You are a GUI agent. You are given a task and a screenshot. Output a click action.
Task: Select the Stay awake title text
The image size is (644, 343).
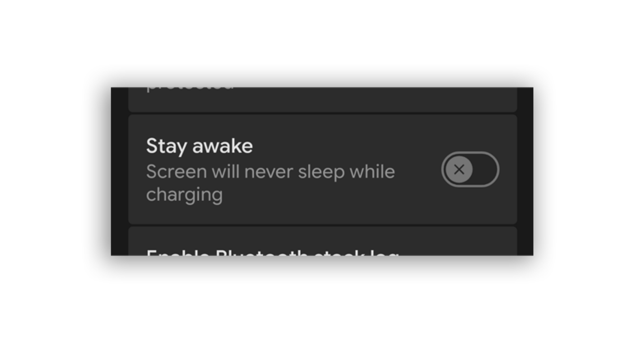coord(199,146)
